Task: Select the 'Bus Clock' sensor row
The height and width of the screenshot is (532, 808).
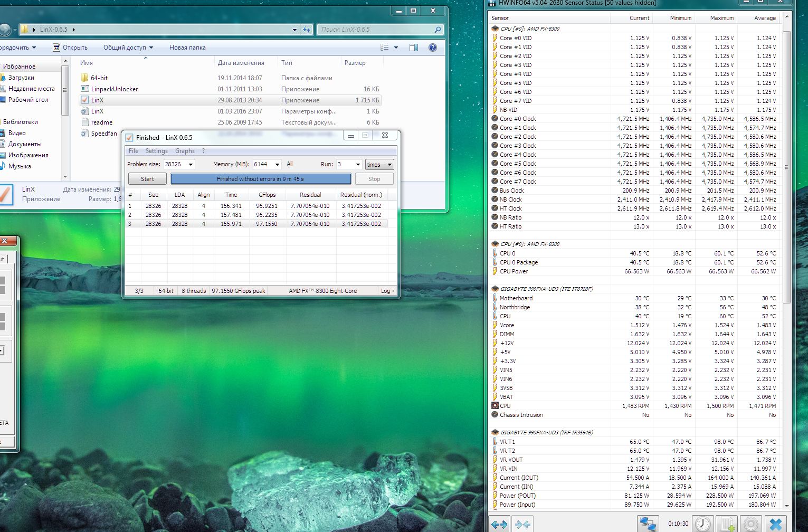Action: 635,191
